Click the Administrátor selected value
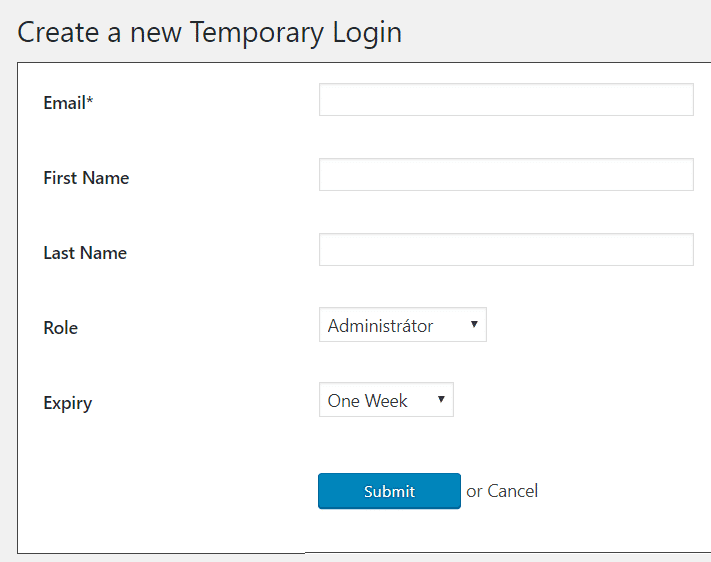This screenshot has height=562, width=711. click(x=381, y=326)
